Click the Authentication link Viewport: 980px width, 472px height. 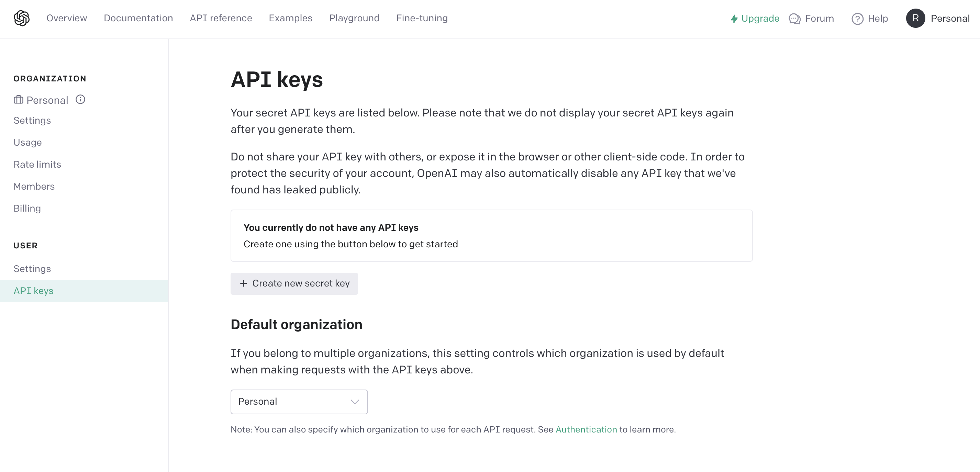click(586, 429)
